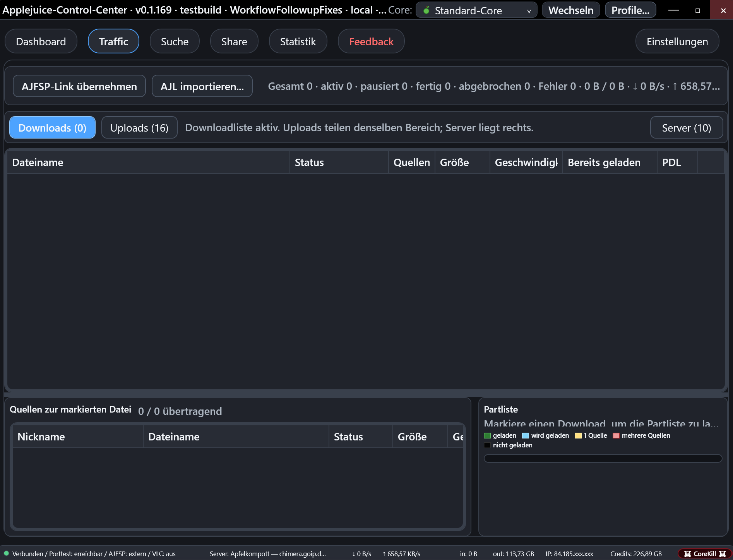The image size is (733, 560).
Task: Switch to Uploads (16) list
Action: [139, 128]
